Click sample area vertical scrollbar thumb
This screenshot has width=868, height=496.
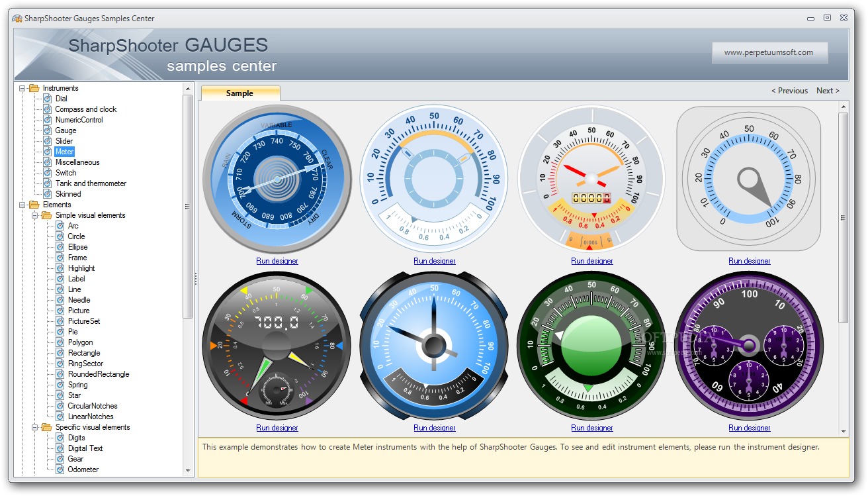(x=844, y=218)
